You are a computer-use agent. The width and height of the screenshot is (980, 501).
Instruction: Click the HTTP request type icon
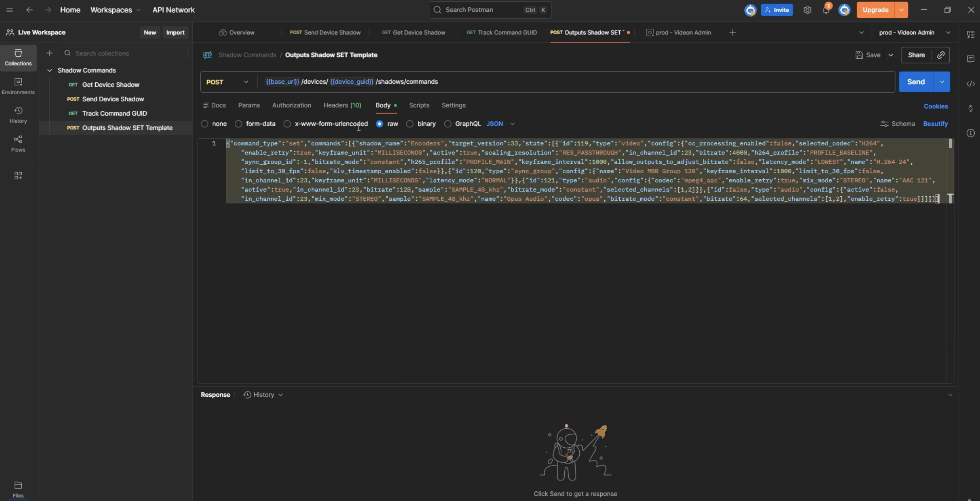(x=208, y=55)
